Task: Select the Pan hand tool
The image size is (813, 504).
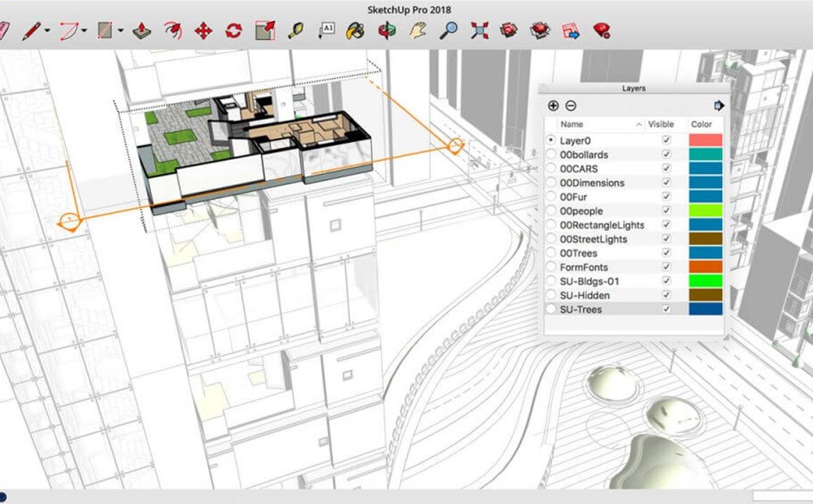Action: pyautogui.click(x=418, y=32)
